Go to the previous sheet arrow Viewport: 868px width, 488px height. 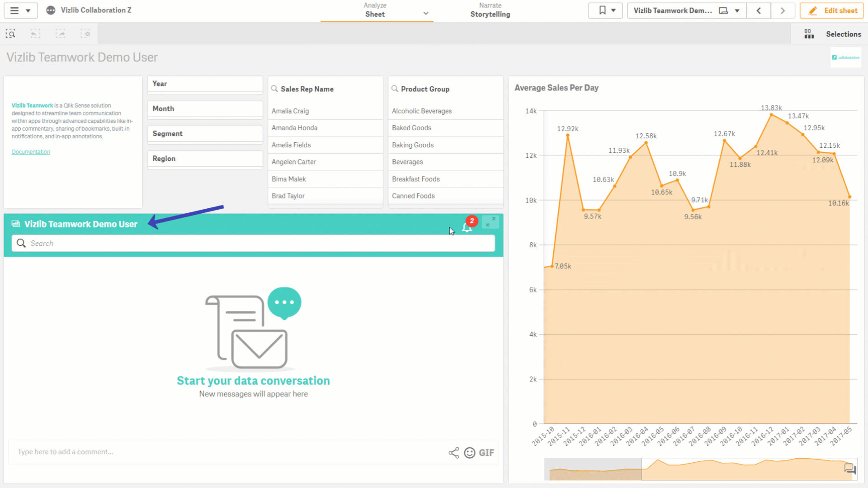tap(759, 10)
